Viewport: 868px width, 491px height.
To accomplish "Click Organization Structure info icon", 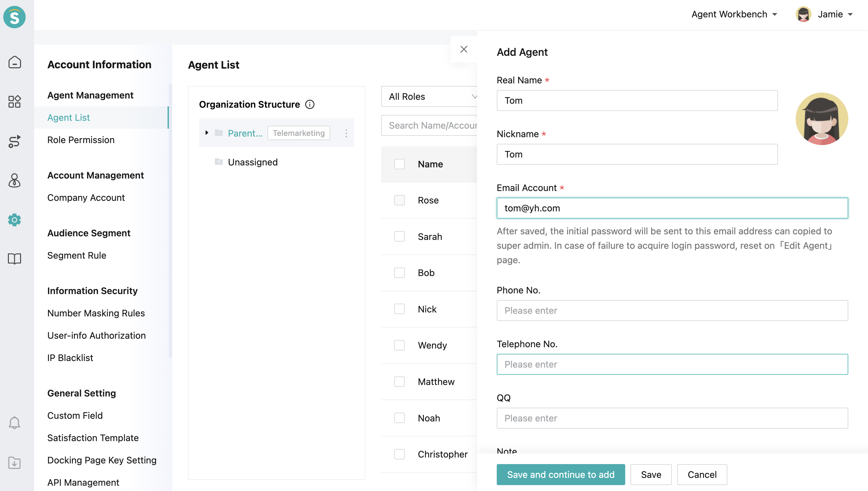I will point(309,105).
